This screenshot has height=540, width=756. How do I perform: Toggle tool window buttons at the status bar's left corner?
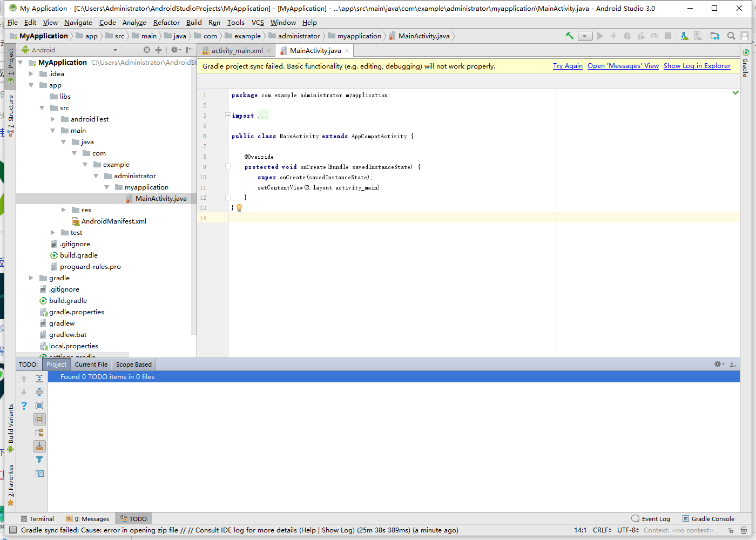click(x=13, y=530)
